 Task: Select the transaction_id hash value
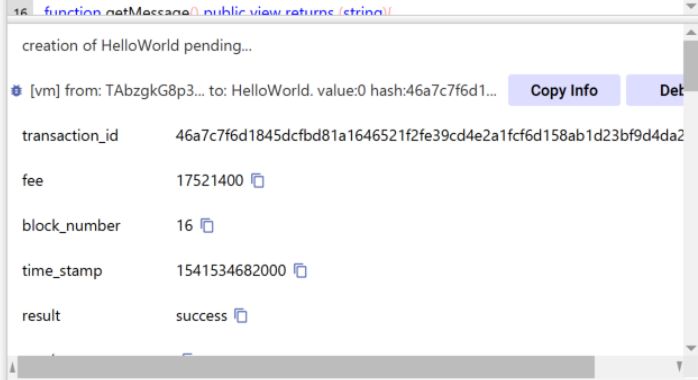[x=430, y=135]
